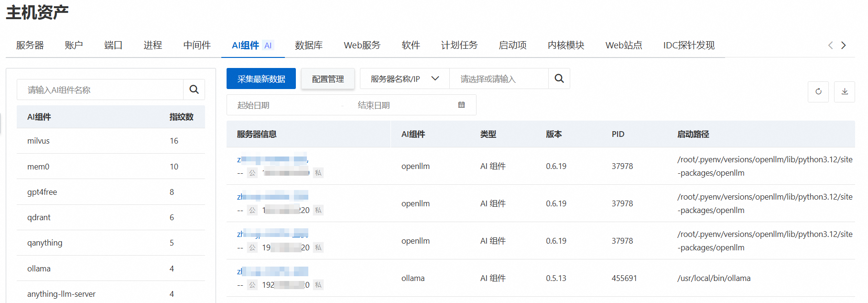The image size is (868, 303).
Task: Open the server link in the ollama row
Action: coord(273,271)
